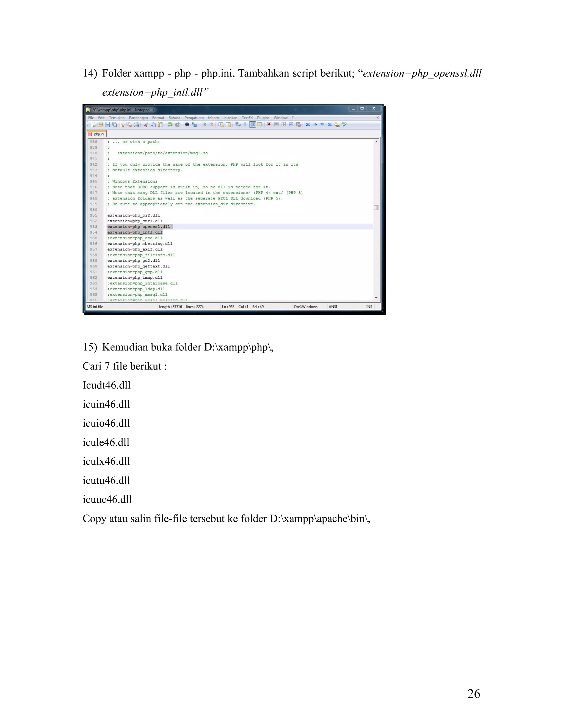Open the Macro menu
Image resolution: width=563 pixels, height=728 pixels.
pyautogui.click(x=214, y=118)
